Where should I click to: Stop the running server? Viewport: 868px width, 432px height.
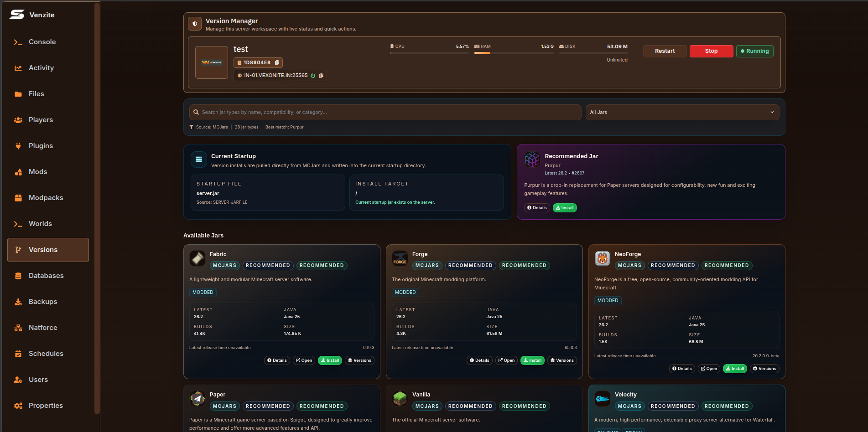[x=711, y=51]
